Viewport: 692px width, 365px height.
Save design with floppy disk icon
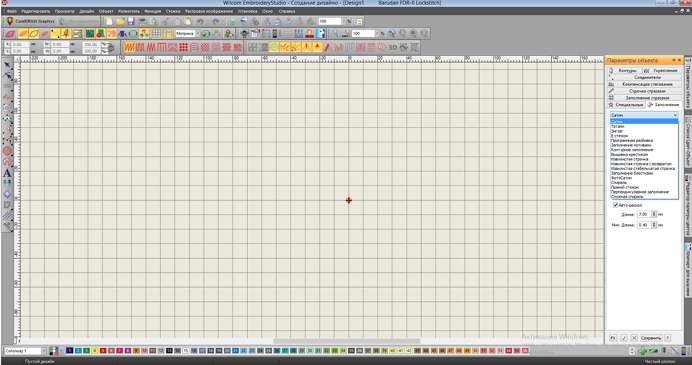[131, 21]
